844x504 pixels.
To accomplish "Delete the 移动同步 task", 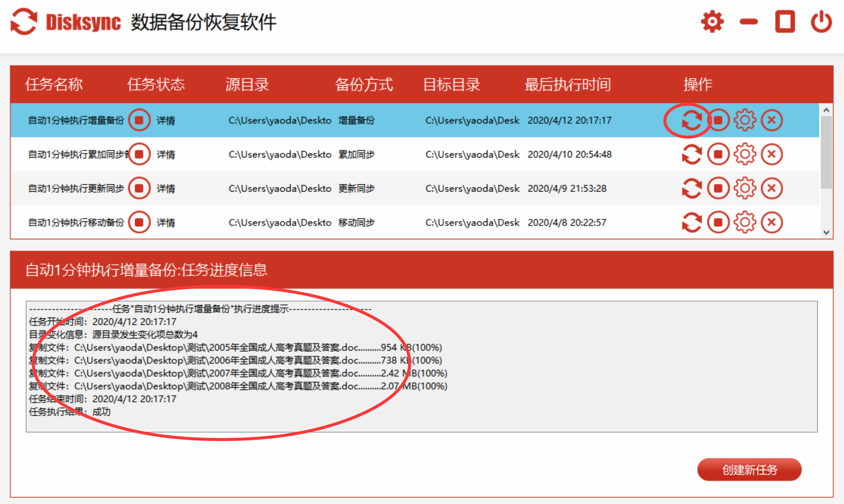I will (x=772, y=223).
